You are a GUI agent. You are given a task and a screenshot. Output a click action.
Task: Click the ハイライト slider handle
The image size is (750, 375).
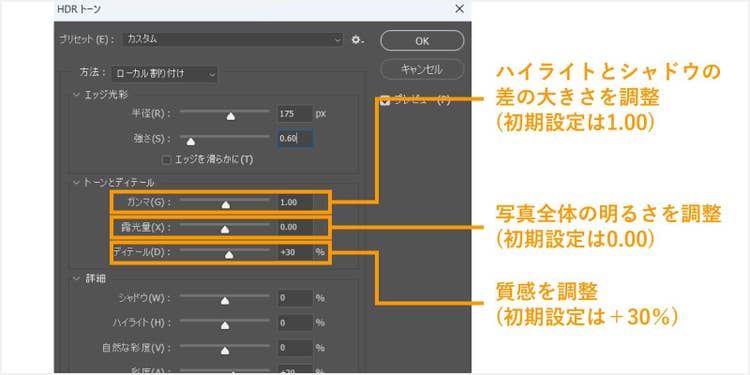225,326
